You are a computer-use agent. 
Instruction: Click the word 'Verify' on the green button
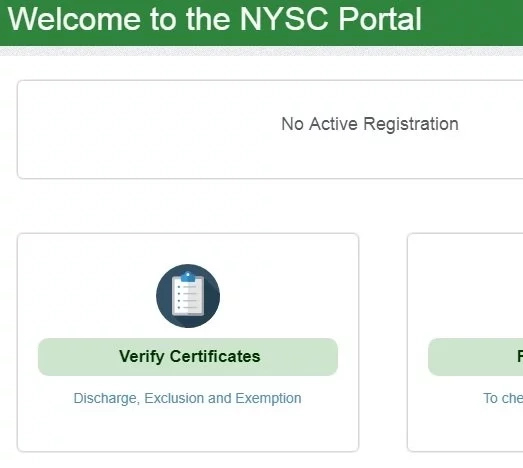[142, 357]
